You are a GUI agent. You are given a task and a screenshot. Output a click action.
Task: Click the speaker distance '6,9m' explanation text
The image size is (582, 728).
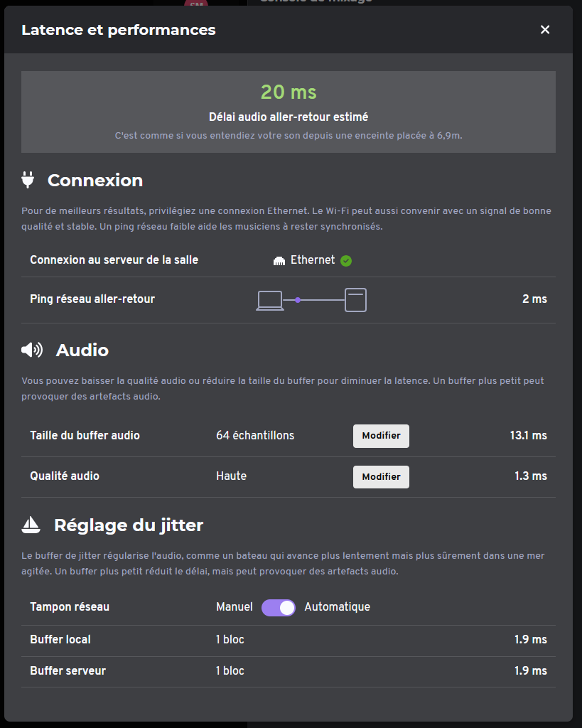coord(289,136)
